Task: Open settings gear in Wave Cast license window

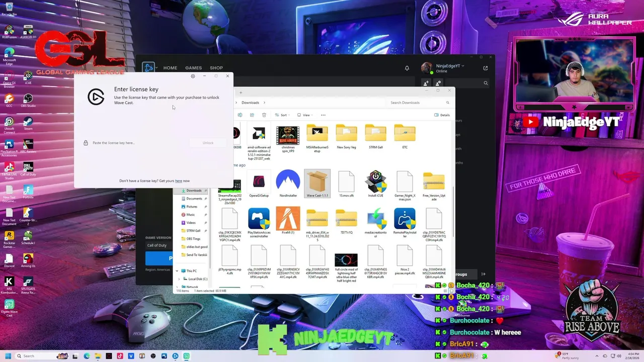Action: (193, 76)
